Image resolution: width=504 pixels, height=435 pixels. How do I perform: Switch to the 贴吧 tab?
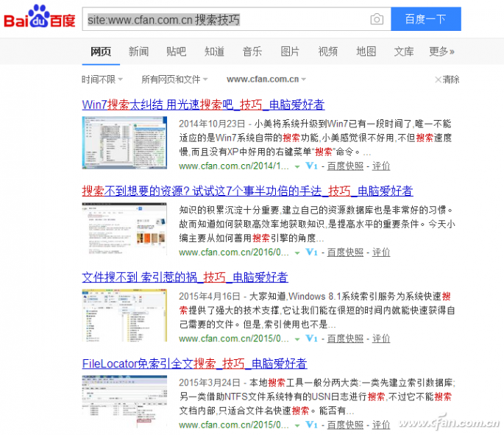coord(176,52)
